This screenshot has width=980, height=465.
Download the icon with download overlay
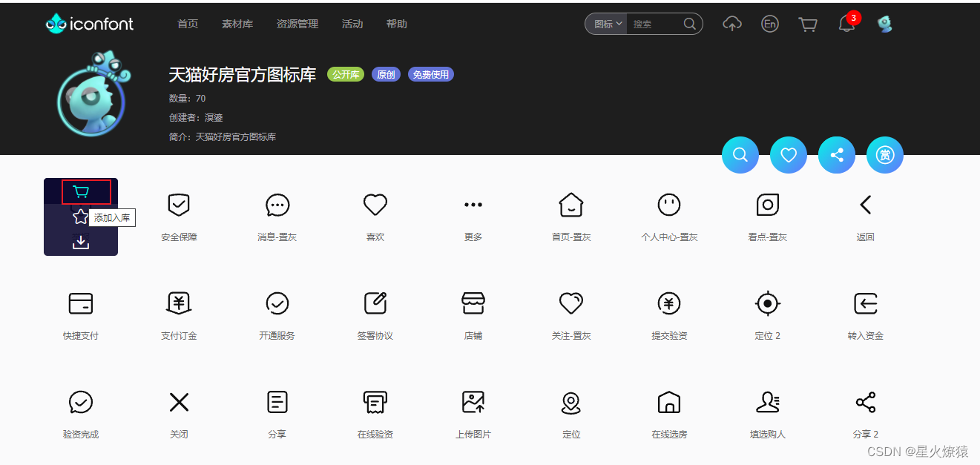tap(81, 242)
